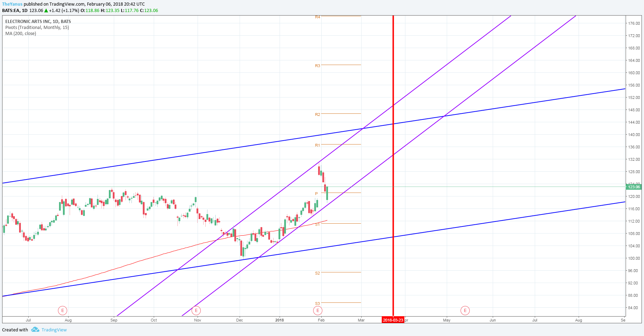The width and height of the screenshot is (644, 336).
Task: Select the MA (200, close) legend
Action: pyautogui.click(x=21, y=34)
